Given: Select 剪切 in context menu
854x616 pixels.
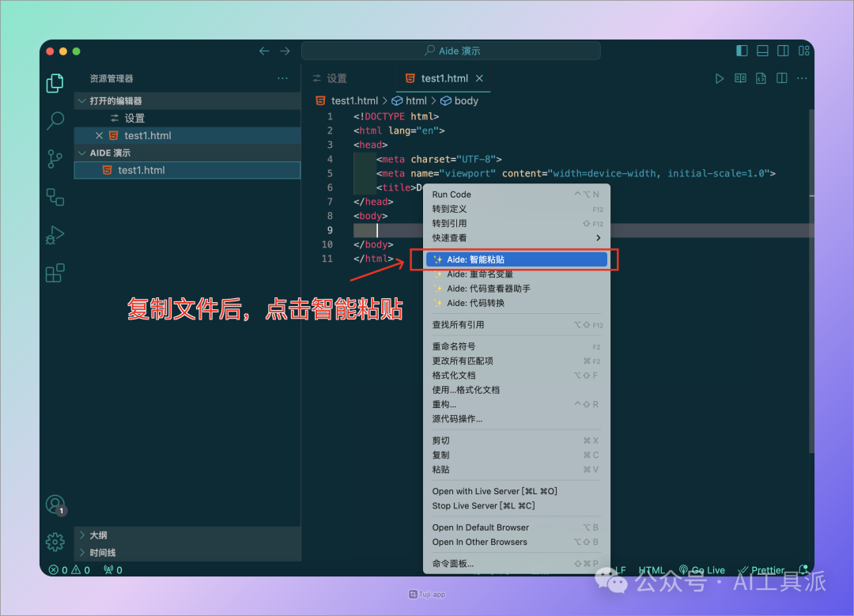Looking at the screenshot, I should point(516,440).
